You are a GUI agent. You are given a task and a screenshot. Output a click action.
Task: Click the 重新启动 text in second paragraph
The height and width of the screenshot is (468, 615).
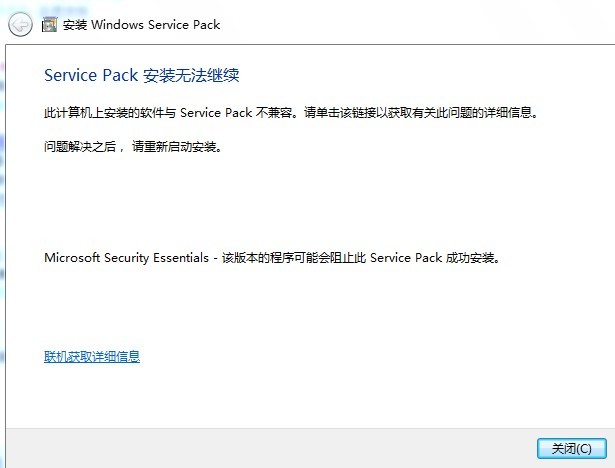pos(180,147)
